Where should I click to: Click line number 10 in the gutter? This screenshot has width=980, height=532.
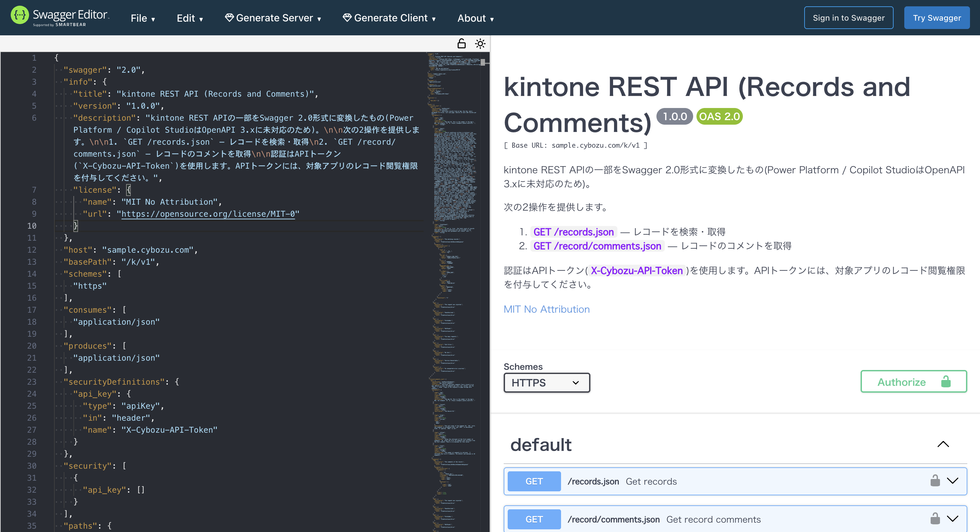click(32, 226)
